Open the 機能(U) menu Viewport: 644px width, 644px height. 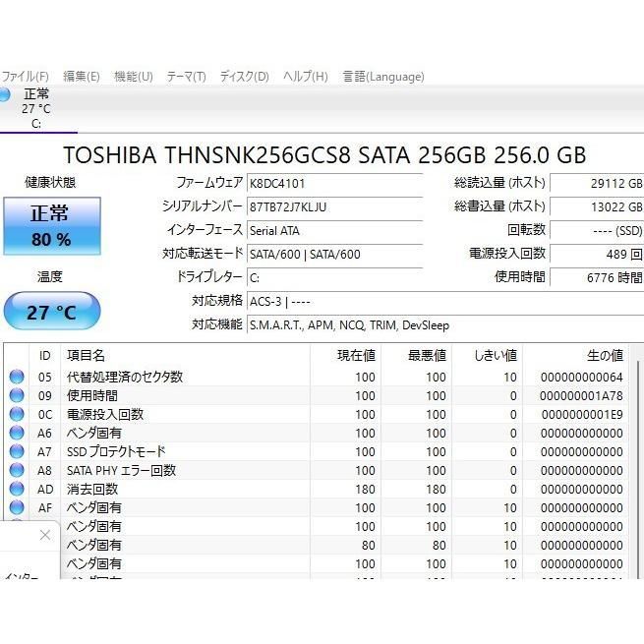pos(134,77)
